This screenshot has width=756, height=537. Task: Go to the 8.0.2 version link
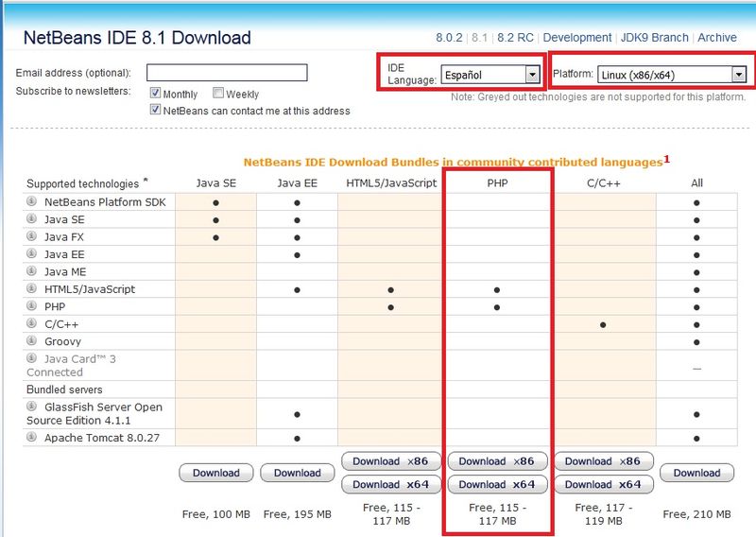click(x=449, y=38)
